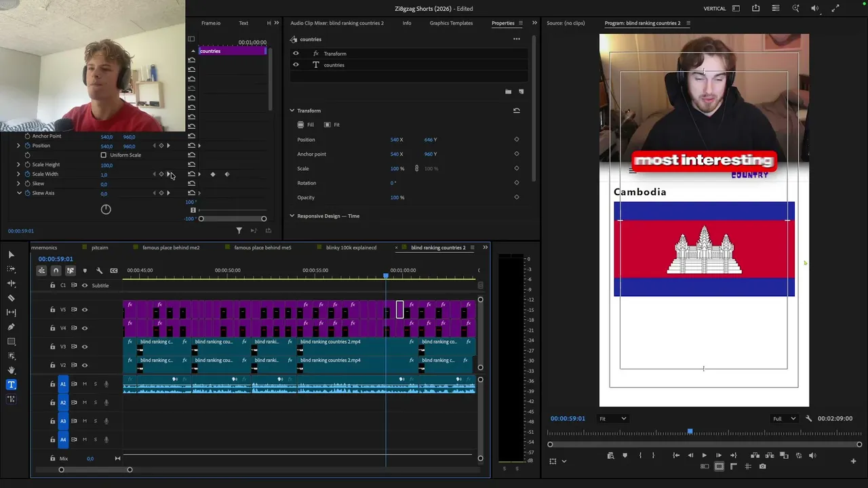The image size is (868, 488).
Task: Click Mark In in the Program monitor
Action: pos(640,455)
